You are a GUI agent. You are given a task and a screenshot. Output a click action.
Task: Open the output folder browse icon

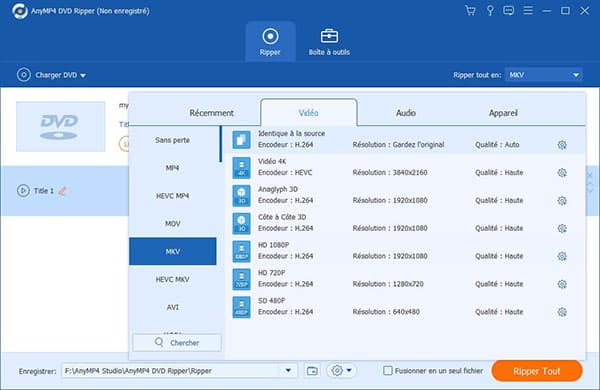(312, 371)
